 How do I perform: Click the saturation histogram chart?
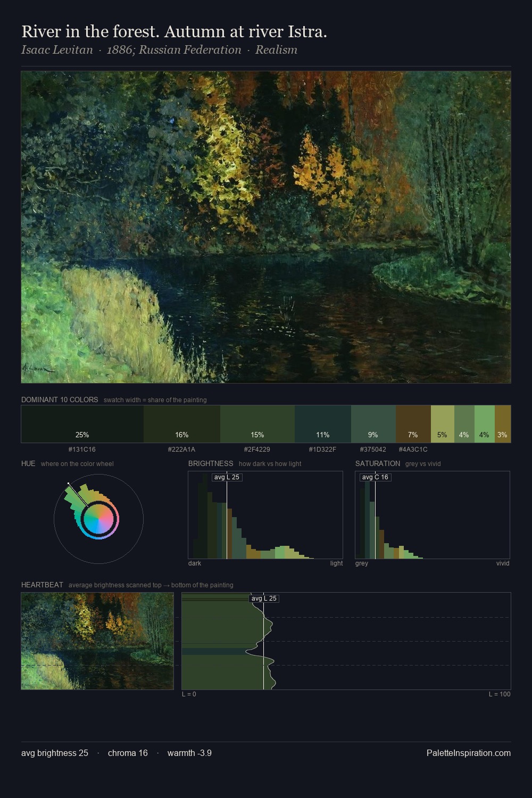click(433, 515)
